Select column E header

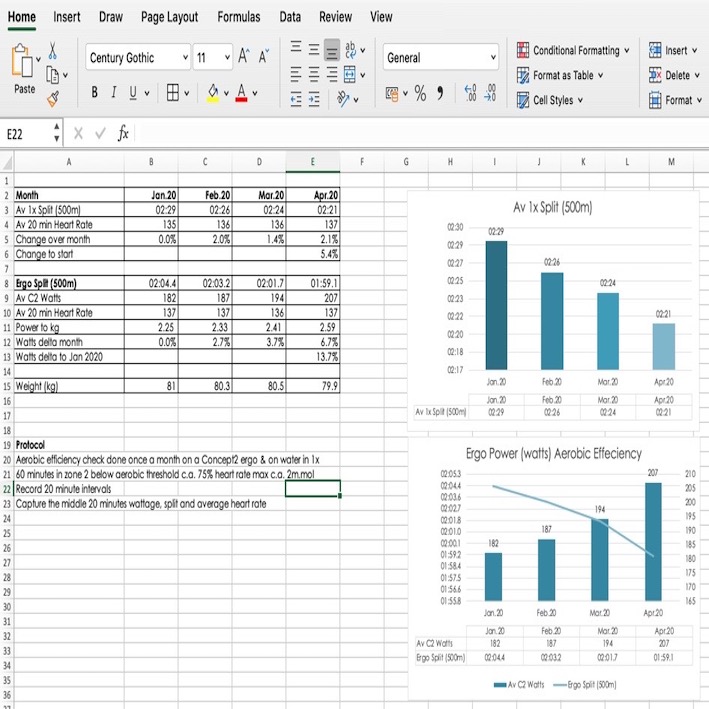(x=312, y=162)
